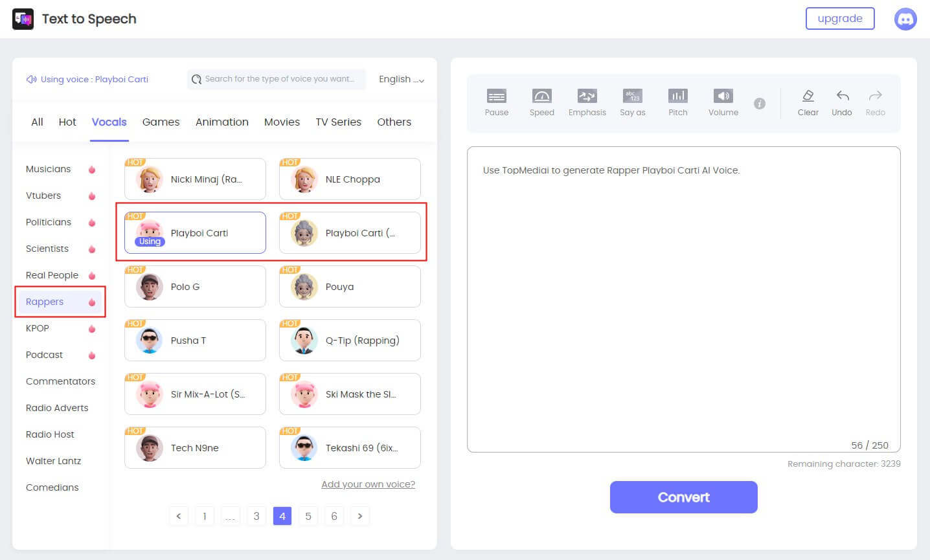Select the Emphasis tool icon
Viewport: 930px width, 560px height.
click(587, 96)
